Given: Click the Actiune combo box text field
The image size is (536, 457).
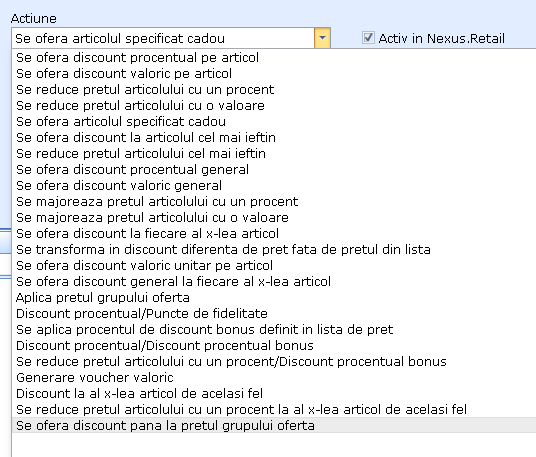Looking at the screenshot, I should click(x=163, y=38).
